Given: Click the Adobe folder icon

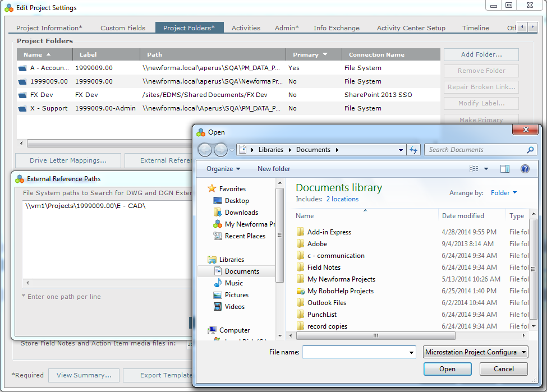Looking at the screenshot, I should (300, 244).
